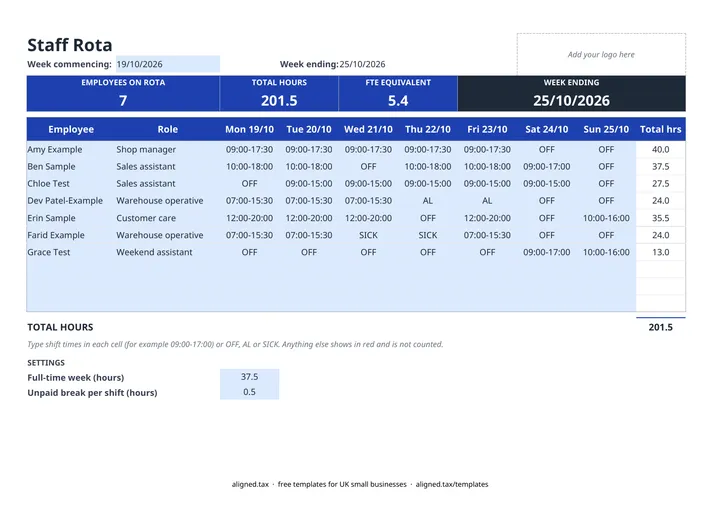
Task: Select Grace Test's Sunday shift 10:00-16:00
Action: coord(606,252)
